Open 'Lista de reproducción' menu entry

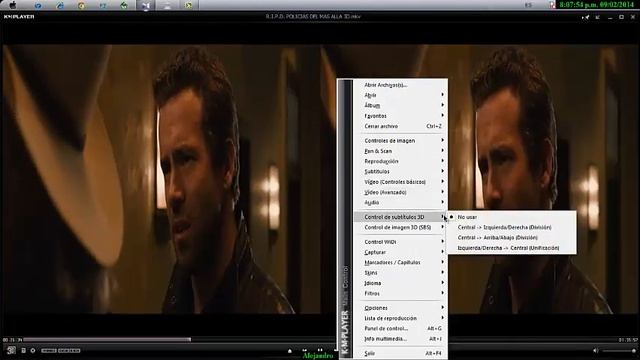pos(400,318)
